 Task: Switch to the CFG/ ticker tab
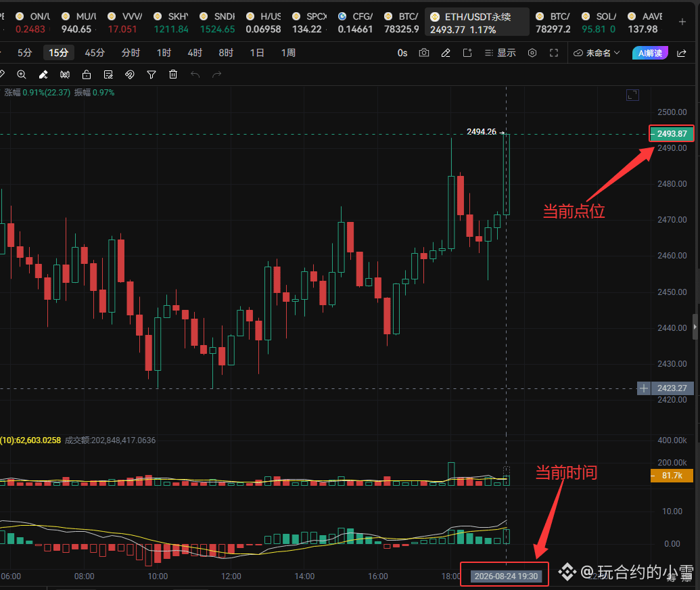click(355, 22)
